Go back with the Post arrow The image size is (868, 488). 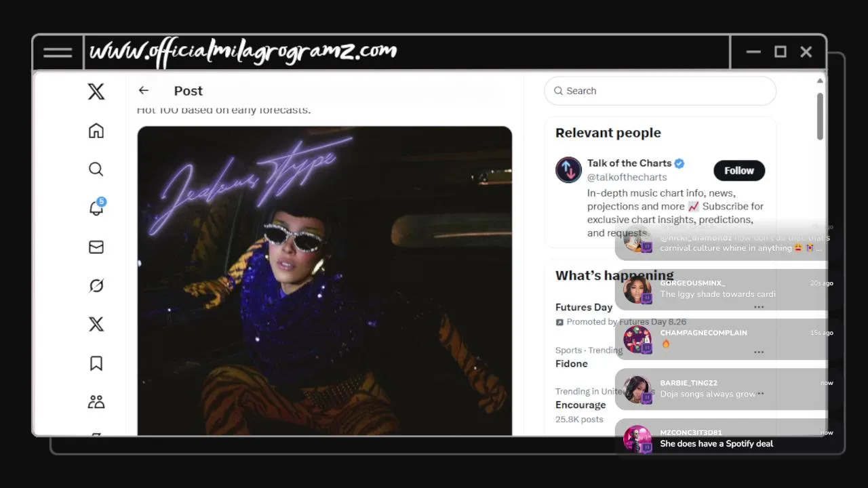[143, 90]
